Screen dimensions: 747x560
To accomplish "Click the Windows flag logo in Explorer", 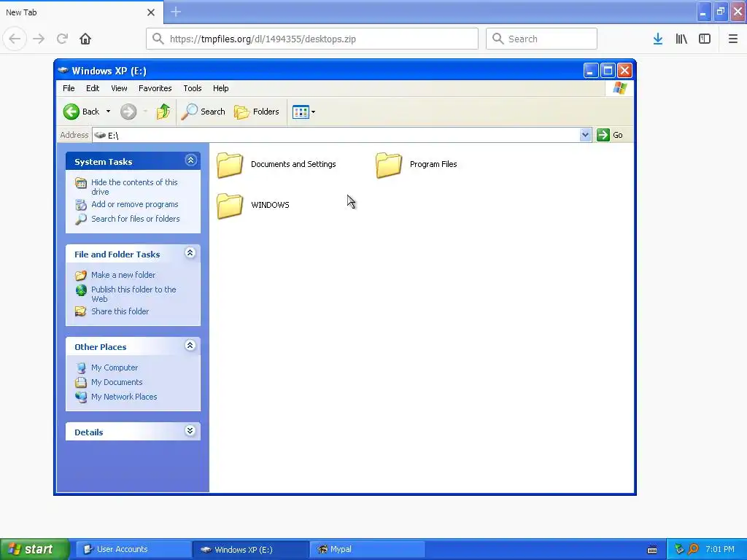I will 620,88.
